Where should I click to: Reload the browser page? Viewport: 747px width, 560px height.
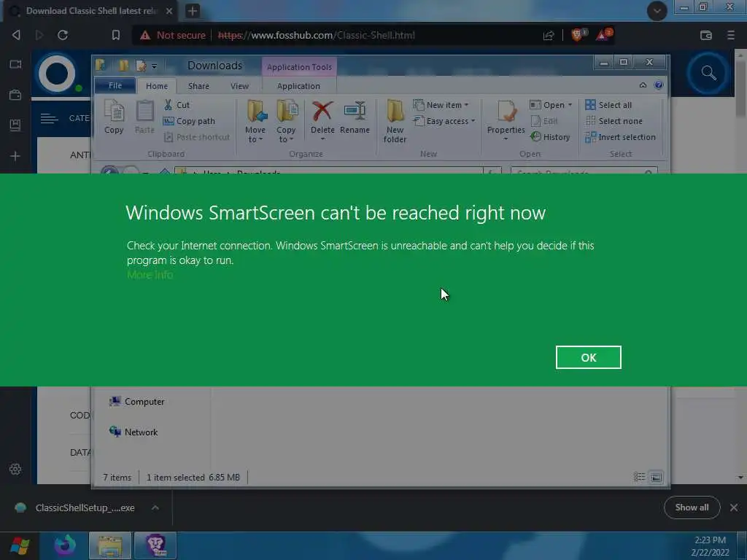[63, 35]
